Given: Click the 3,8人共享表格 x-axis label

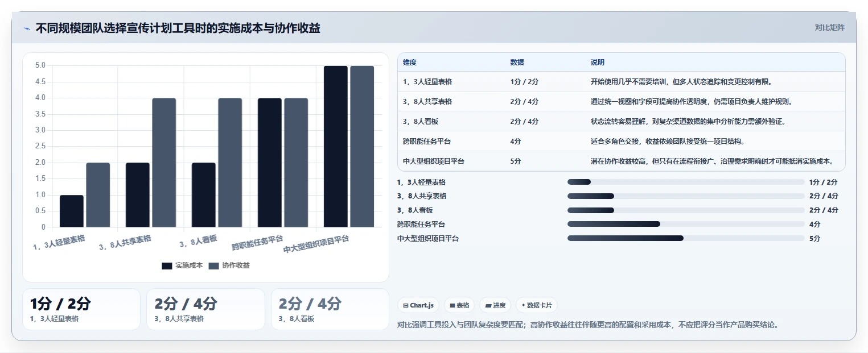Looking at the screenshot, I should click(x=125, y=243).
